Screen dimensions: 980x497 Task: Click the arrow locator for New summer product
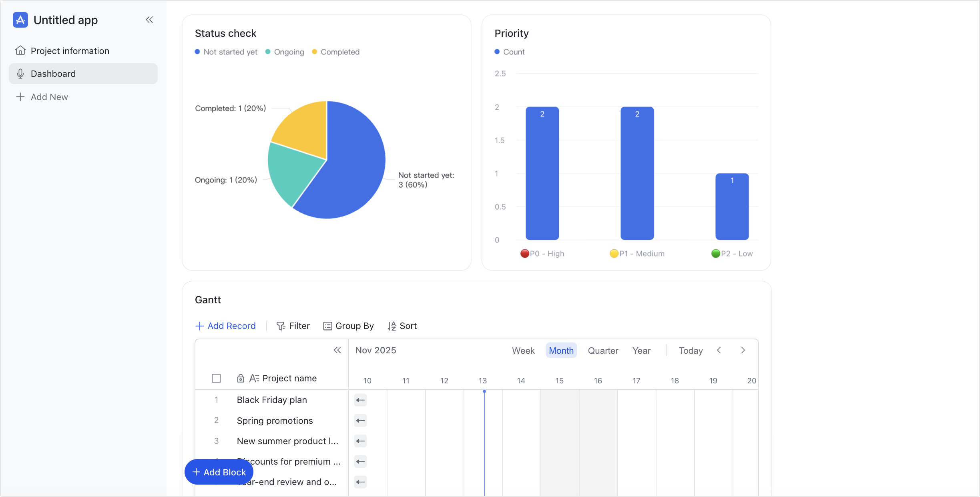tap(360, 441)
